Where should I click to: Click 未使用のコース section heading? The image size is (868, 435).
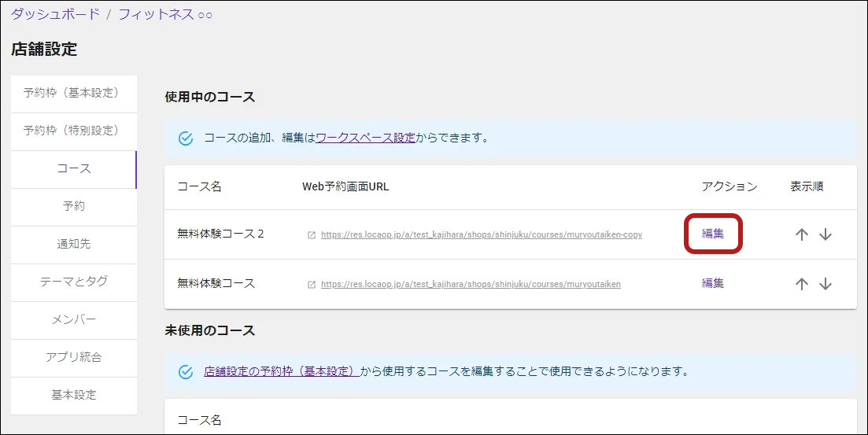coord(210,331)
